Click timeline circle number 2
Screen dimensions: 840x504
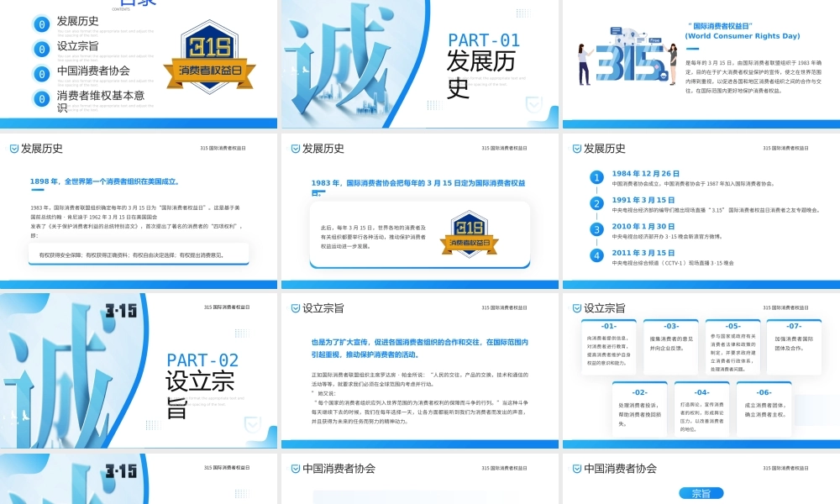pyautogui.click(x=596, y=203)
